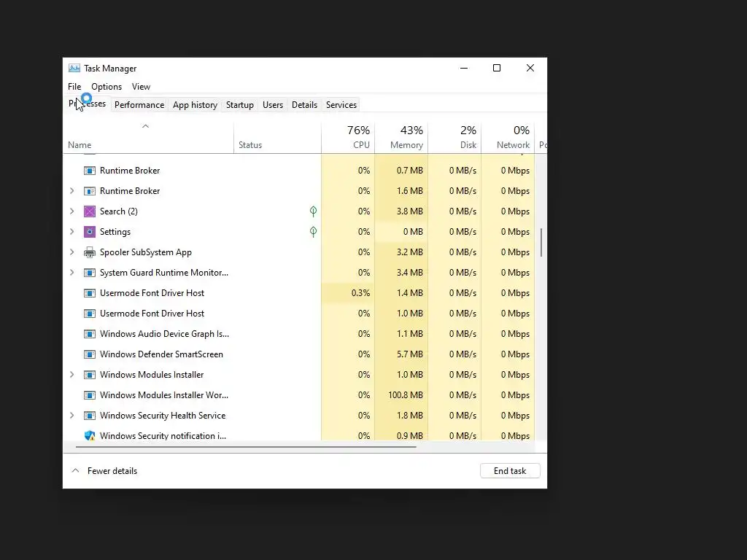Sort by the Disk column header
Screen dimensions: 747x560
point(454,138)
